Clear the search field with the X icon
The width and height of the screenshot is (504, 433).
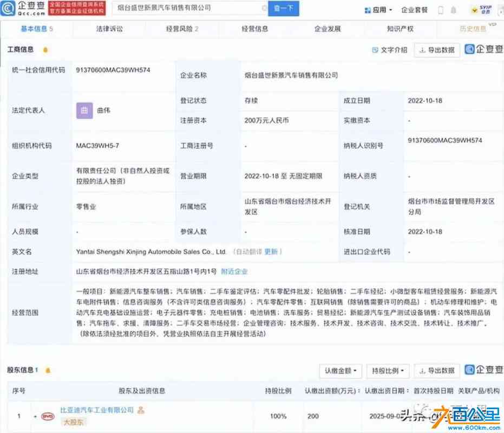[x=264, y=8]
